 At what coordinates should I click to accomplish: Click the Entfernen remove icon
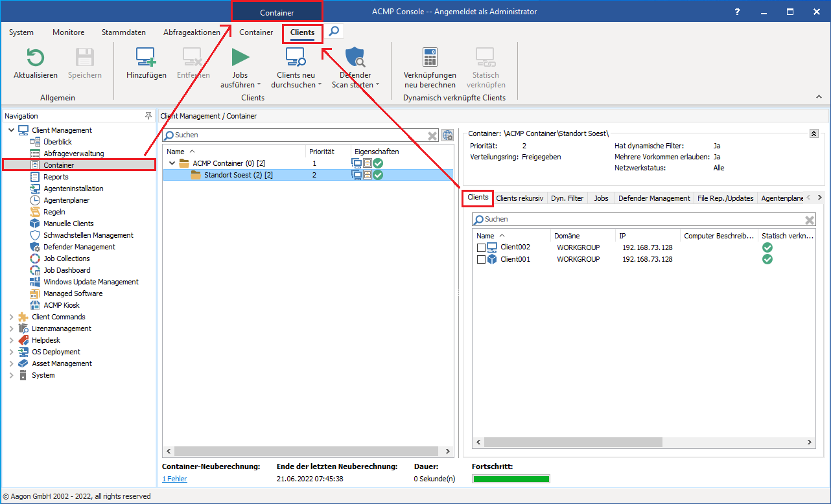pyautogui.click(x=193, y=58)
